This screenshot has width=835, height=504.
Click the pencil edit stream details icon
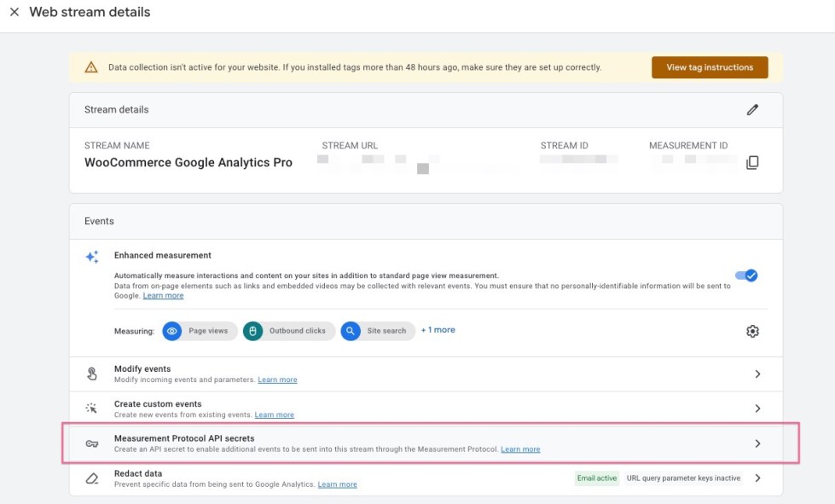[752, 109]
